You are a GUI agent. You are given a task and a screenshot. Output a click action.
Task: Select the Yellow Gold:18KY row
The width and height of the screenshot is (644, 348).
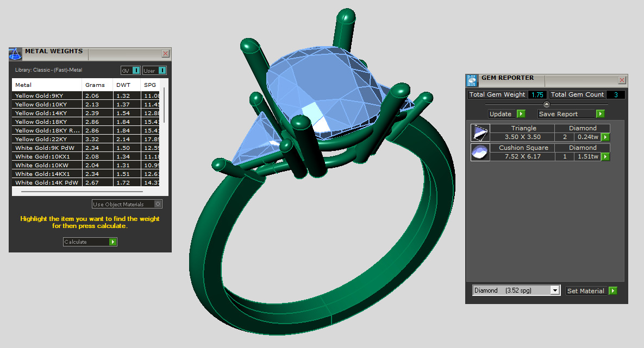[86, 122]
